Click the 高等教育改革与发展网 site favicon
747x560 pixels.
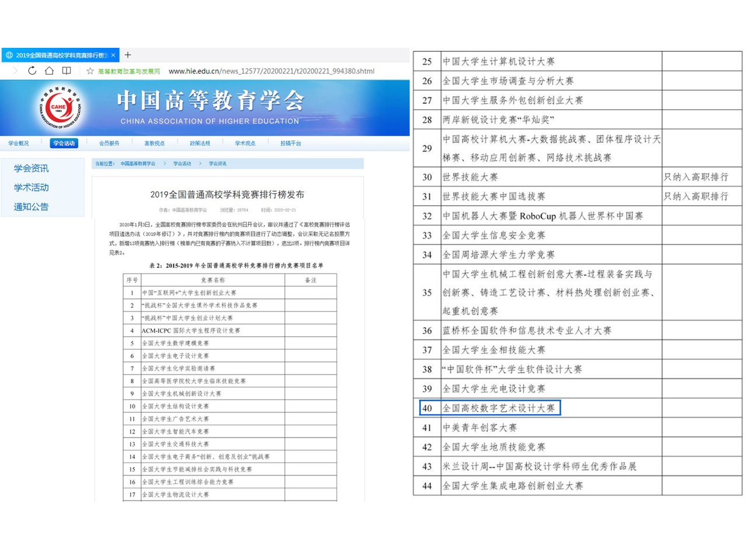coord(128,71)
